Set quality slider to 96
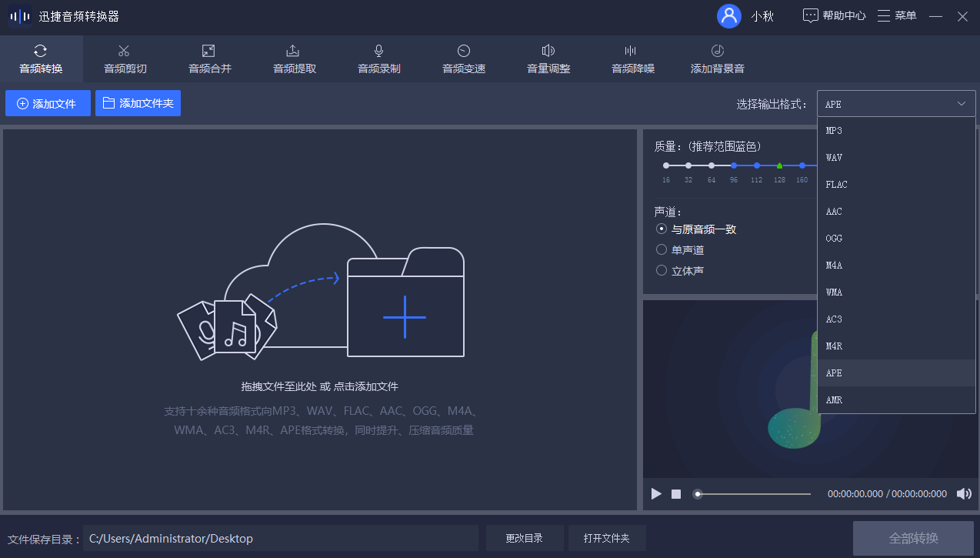The image size is (980, 558). click(x=734, y=165)
